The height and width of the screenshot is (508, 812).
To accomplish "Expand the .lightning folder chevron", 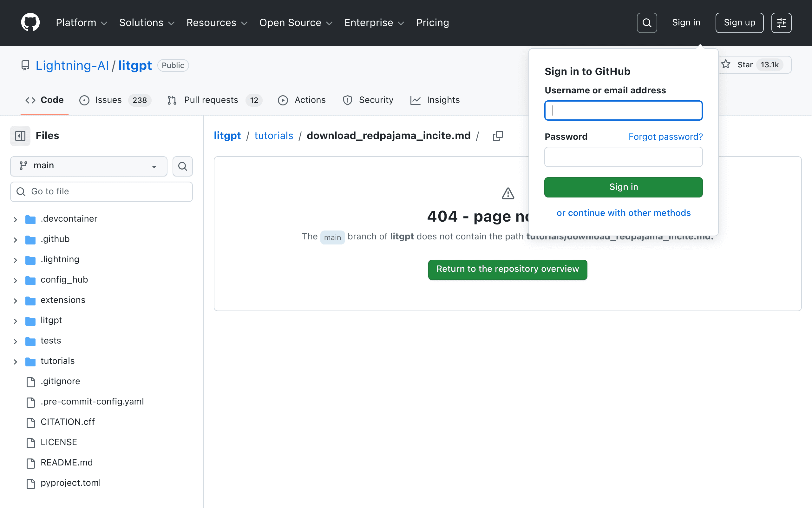I will [15, 260].
